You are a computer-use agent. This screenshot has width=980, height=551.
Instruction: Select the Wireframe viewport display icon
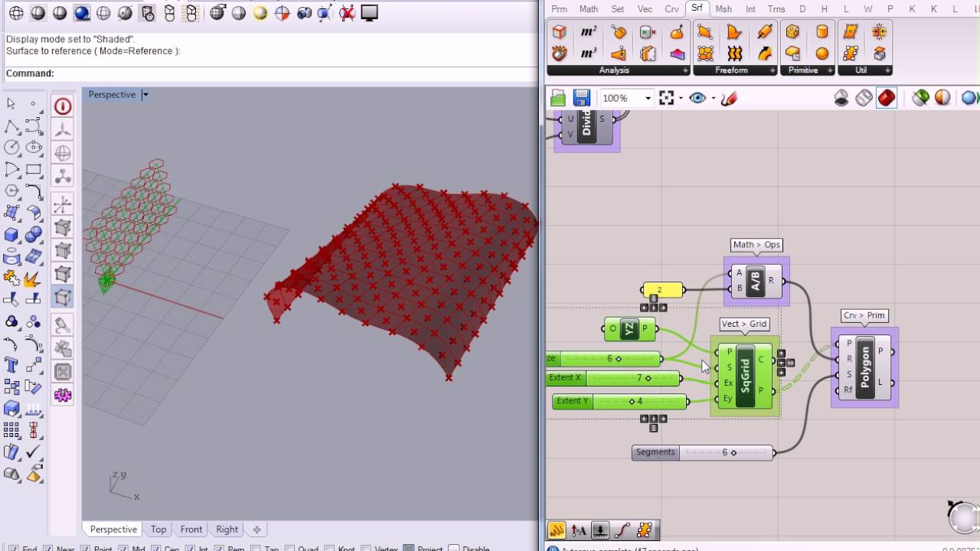pyautogui.click(x=16, y=13)
